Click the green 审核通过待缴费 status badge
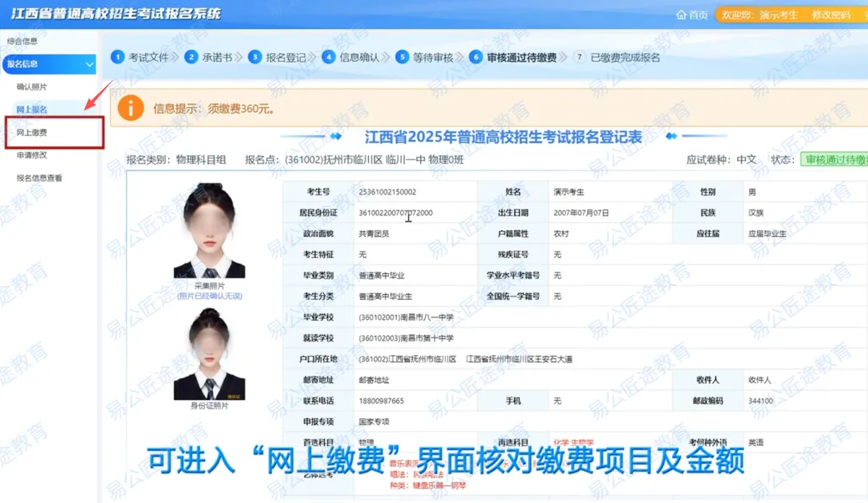Screen dimensions: 868x503 [x=836, y=160]
